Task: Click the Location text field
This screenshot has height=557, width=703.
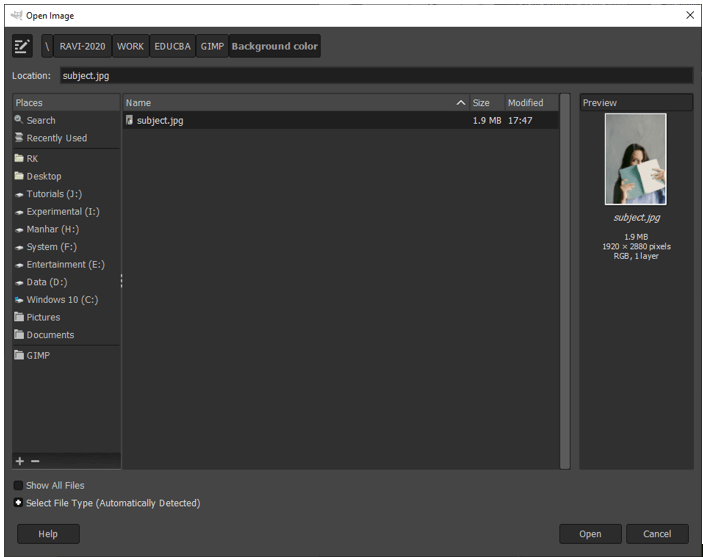Action: click(377, 76)
